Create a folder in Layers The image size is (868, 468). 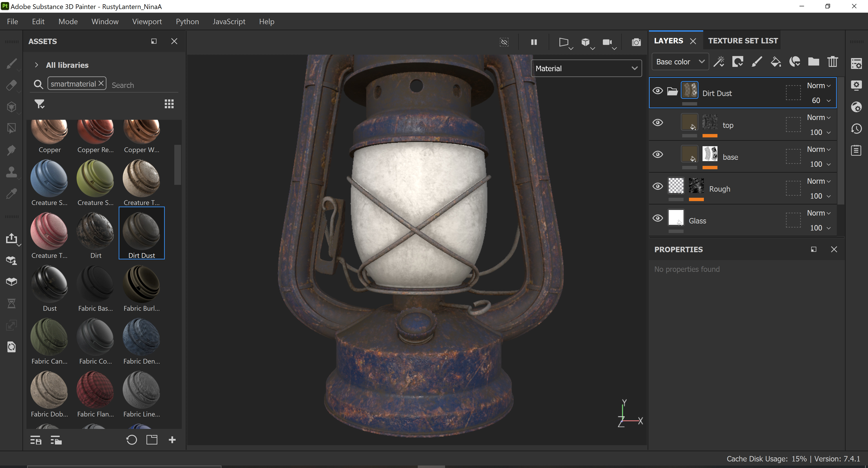pyautogui.click(x=814, y=62)
